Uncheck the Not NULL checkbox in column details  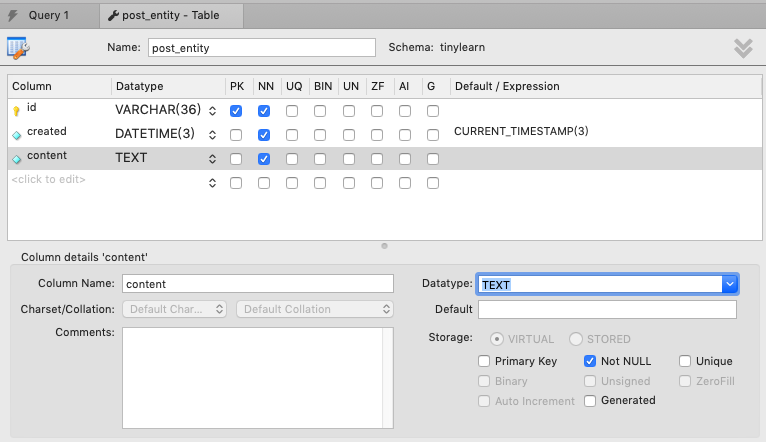tap(590, 361)
